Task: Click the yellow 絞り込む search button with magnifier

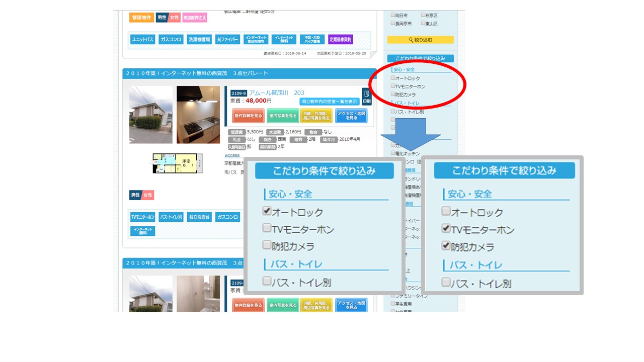Action: (x=420, y=40)
